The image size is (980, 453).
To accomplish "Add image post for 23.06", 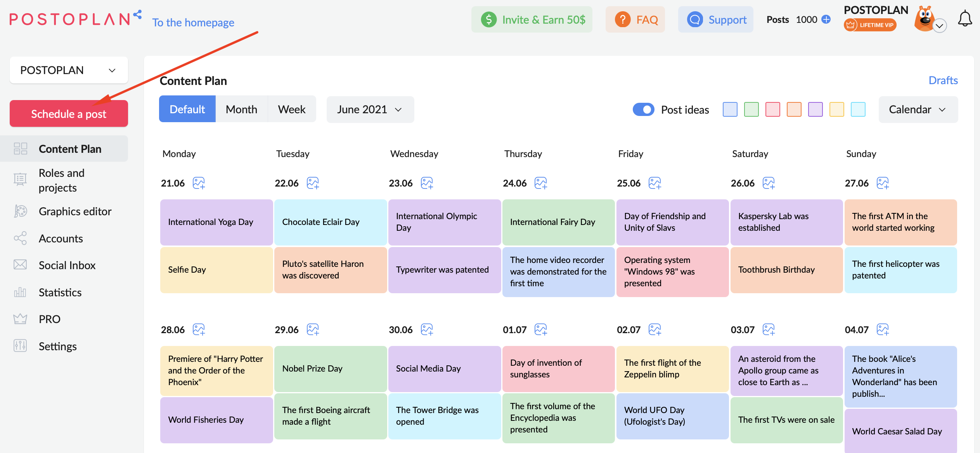I will (x=427, y=183).
